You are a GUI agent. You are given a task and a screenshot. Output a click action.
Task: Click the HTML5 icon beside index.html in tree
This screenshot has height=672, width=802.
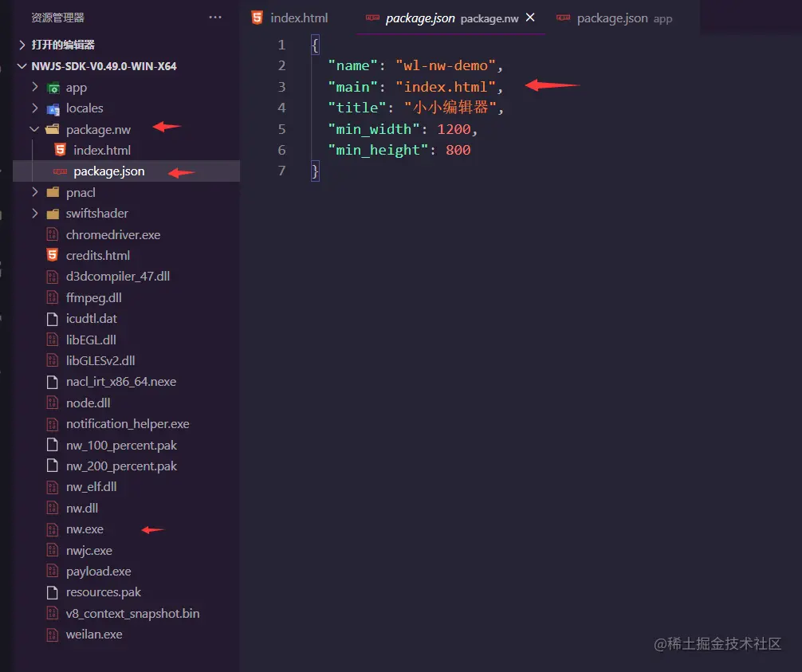[61, 150]
